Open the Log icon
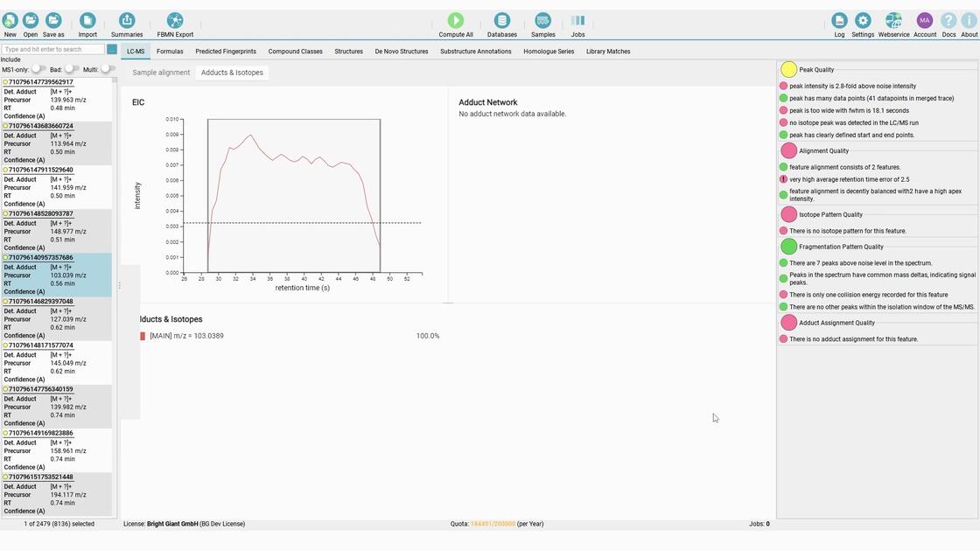The height and width of the screenshot is (551, 980). coord(839,20)
